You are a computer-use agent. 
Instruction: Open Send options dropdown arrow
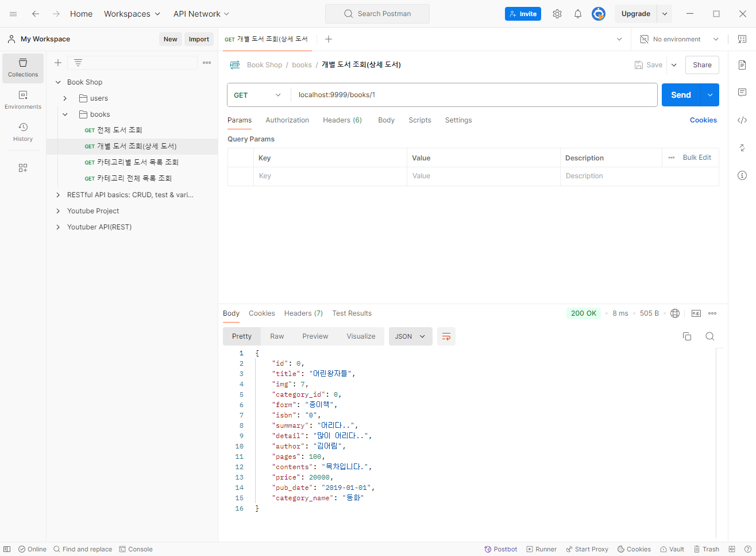point(710,95)
